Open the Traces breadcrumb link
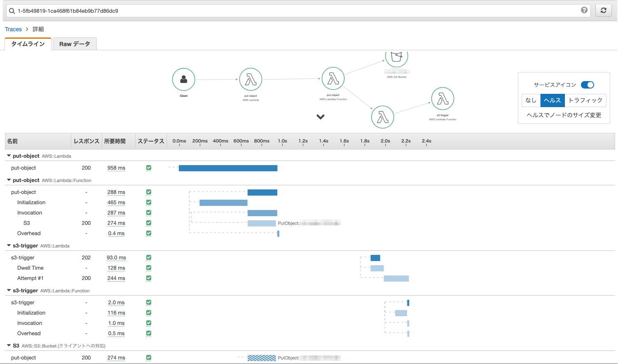 coord(13,29)
